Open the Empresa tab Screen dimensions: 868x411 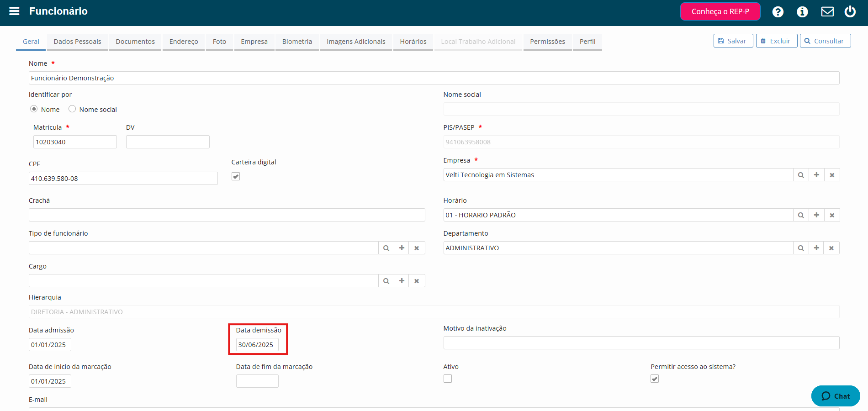[x=254, y=42]
